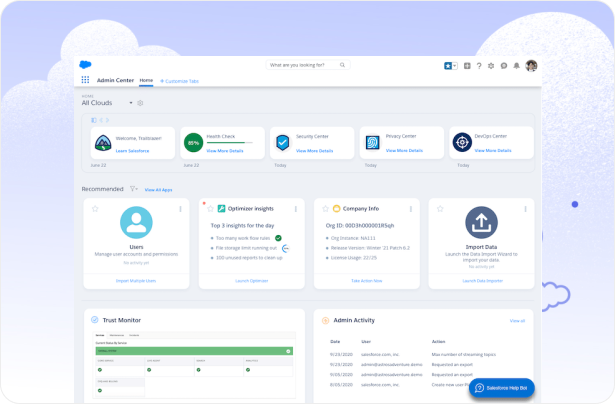
Task: Click the 9/05/2020 activity date cell
Action: point(341,375)
